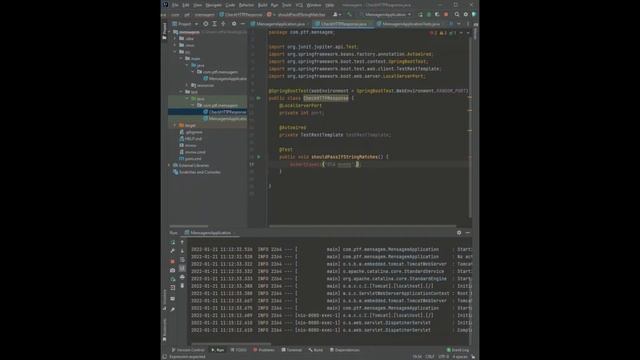Click the Build project hammer icon
The height and width of the screenshot is (360, 640).
pyautogui.click(x=349, y=14)
